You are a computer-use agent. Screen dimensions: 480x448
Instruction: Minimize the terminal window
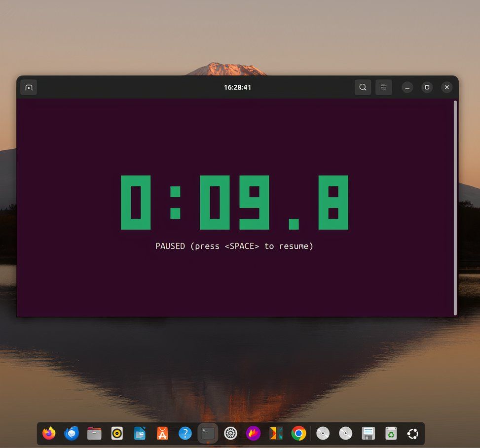(x=407, y=87)
